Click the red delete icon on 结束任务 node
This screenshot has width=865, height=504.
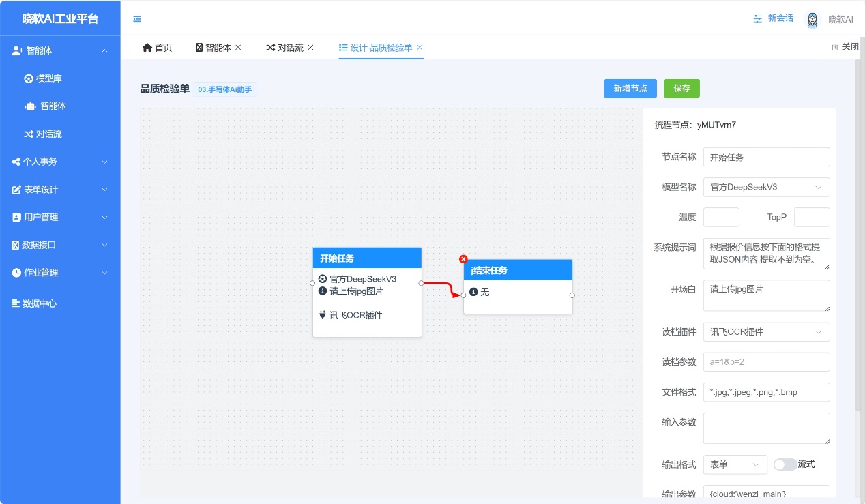coord(464,259)
